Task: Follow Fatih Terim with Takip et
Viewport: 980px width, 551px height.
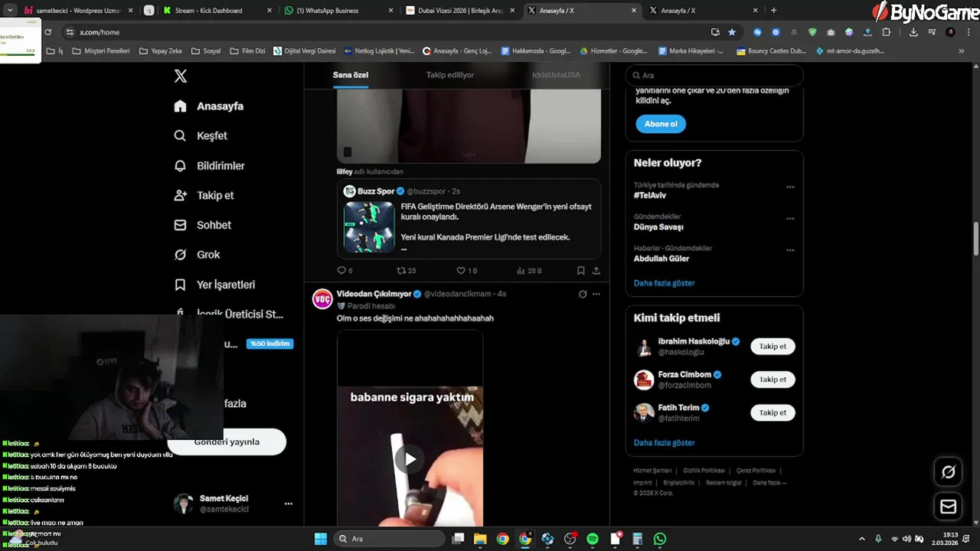Action: pyautogui.click(x=773, y=412)
